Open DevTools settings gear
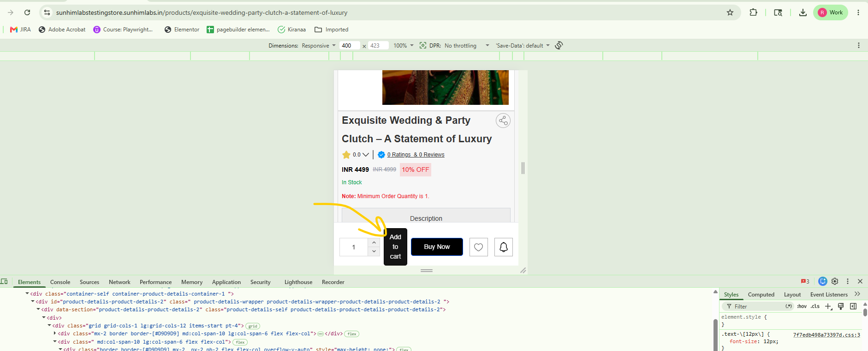 pos(835,281)
